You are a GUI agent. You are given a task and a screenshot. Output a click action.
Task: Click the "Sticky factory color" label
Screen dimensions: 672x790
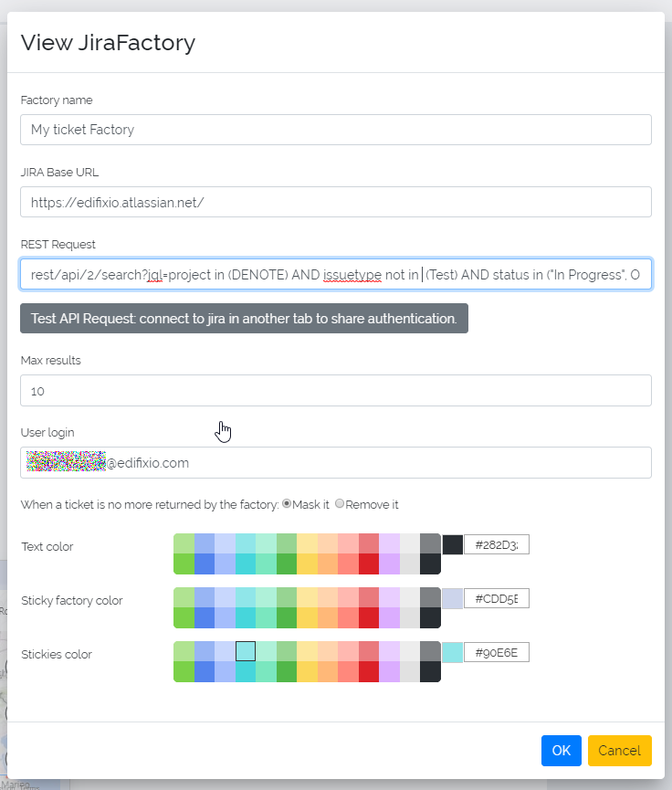tap(71, 601)
